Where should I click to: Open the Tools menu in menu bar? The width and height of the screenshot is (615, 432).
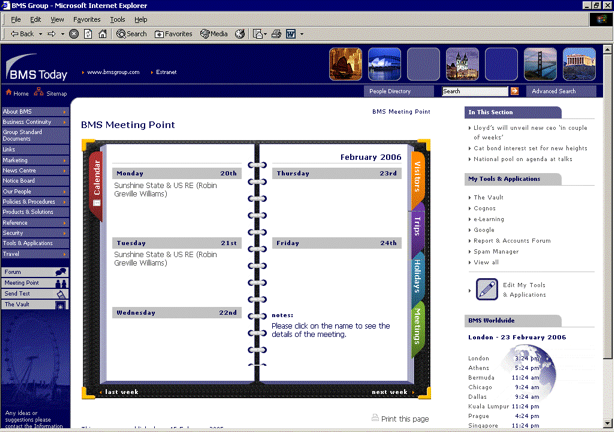tap(117, 19)
